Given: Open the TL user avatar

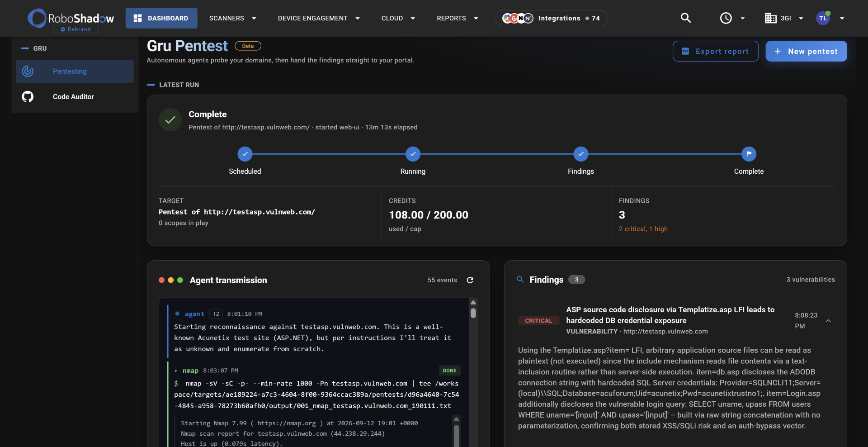Looking at the screenshot, I should coord(823,18).
